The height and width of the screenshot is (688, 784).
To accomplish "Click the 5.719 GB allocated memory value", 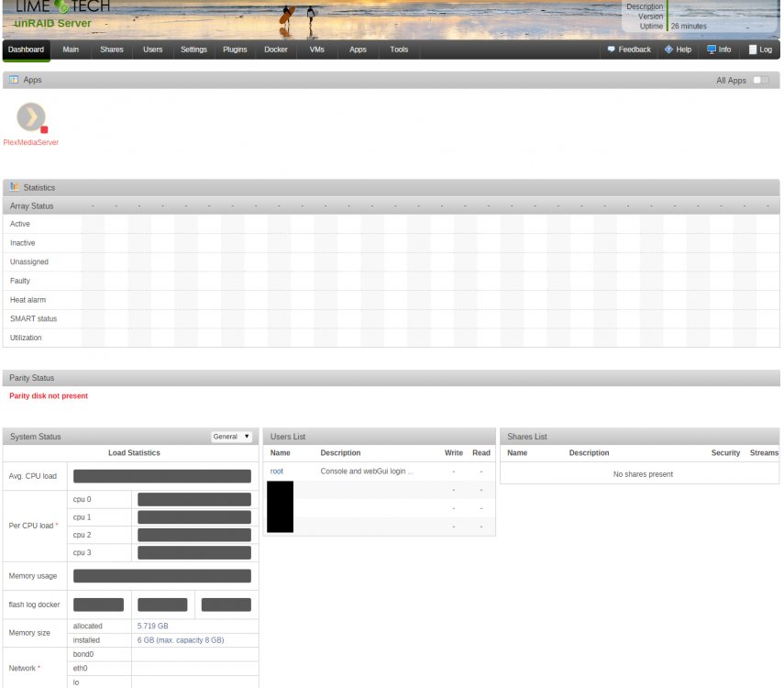I will (152, 626).
